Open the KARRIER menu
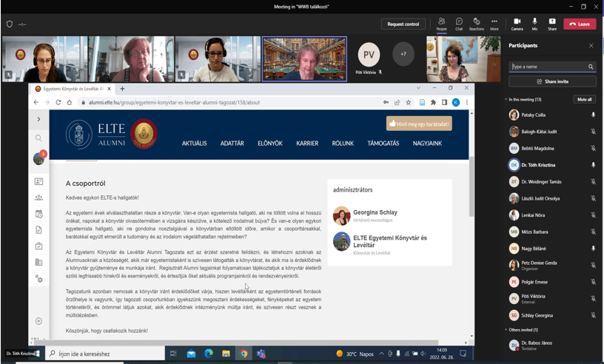This screenshot has height=364, width=604. tap(307, 144)
